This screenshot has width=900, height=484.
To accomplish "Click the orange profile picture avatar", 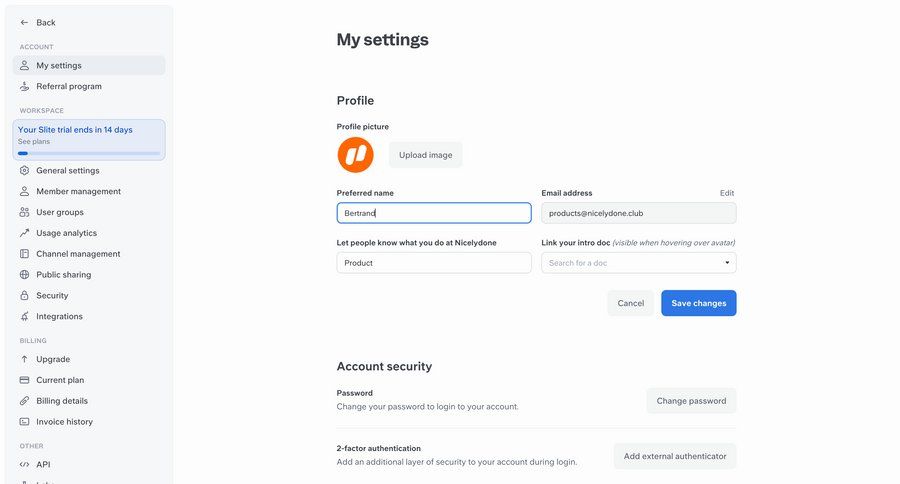I will pyautogui.click(x=355, y=155).
